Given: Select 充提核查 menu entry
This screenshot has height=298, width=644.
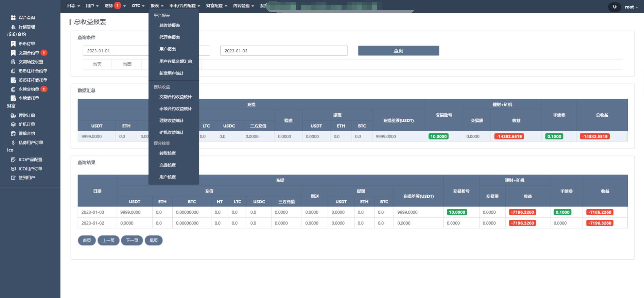Looking at the screenshot, I should pyautogui.click(x=168, y=165).
